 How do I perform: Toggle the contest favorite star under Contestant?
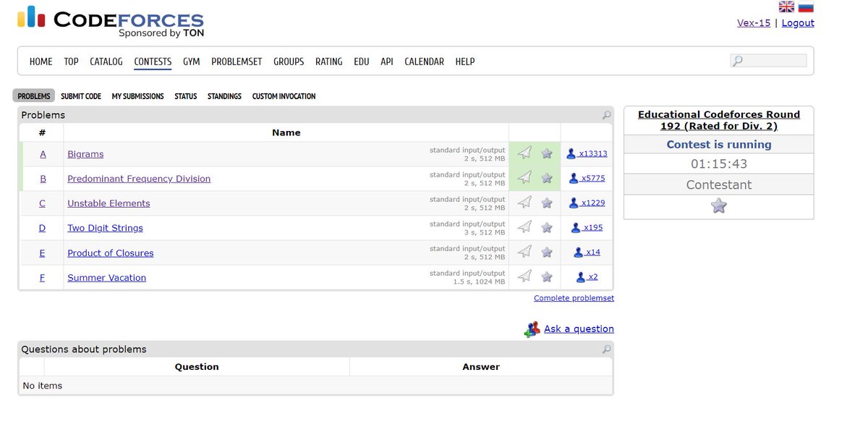(x=718, y=206)
